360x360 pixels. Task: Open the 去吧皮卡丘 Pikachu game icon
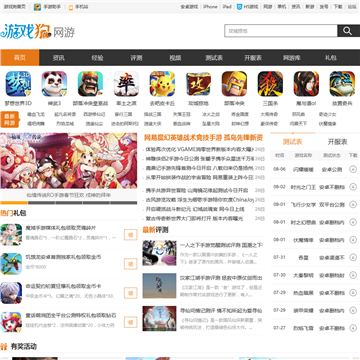162,84
